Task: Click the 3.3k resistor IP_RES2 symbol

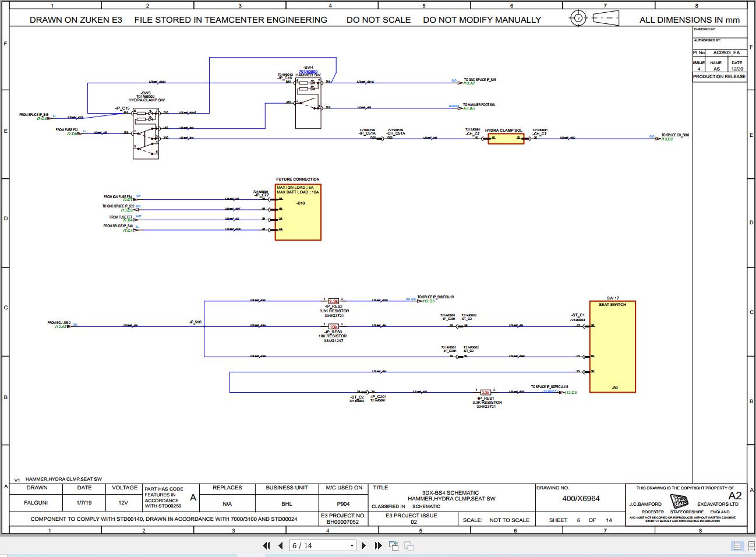Action: [334, 301]
